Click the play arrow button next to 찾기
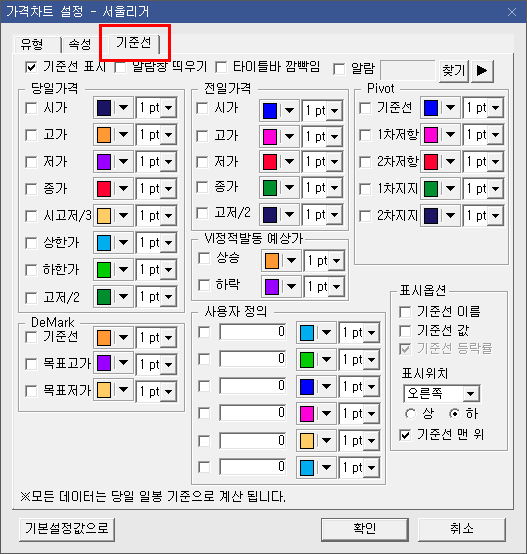The height and width of the screenshot is (554, 527). pos(482,71)
